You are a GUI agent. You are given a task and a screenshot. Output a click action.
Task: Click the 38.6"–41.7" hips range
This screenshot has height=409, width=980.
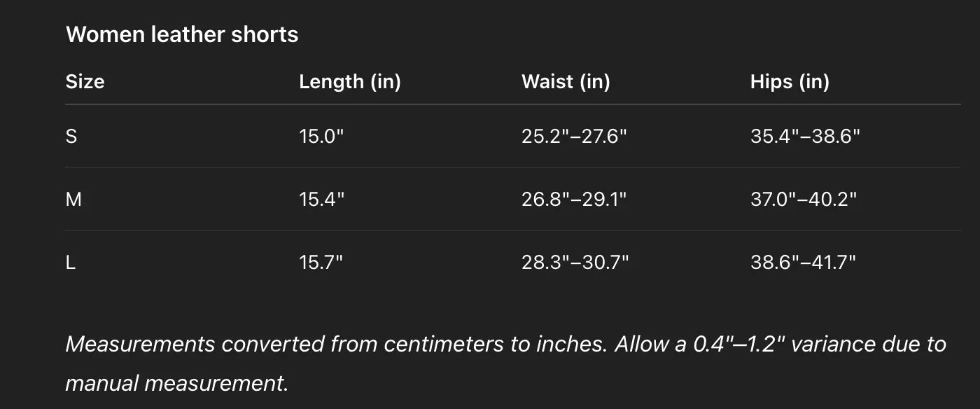803,263
